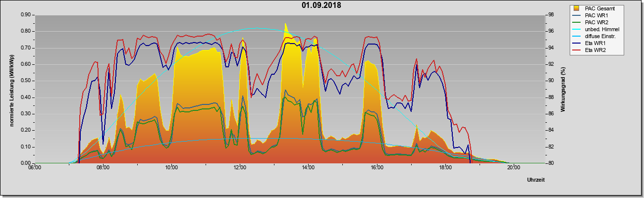Click the 06:00 time axis tick
Screen dimensions: 644x198
(34, 167)
